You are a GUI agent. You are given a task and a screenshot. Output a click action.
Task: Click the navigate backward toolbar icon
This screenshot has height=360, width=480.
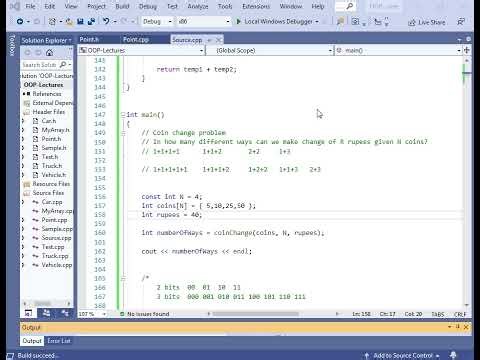20,22
